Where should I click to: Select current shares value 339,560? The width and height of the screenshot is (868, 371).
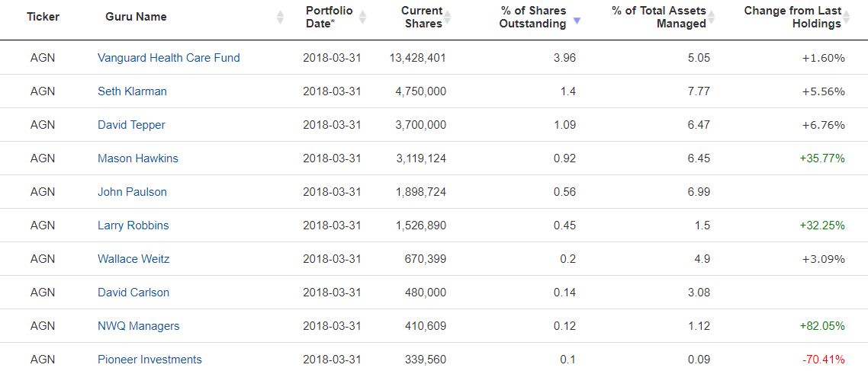425,360
